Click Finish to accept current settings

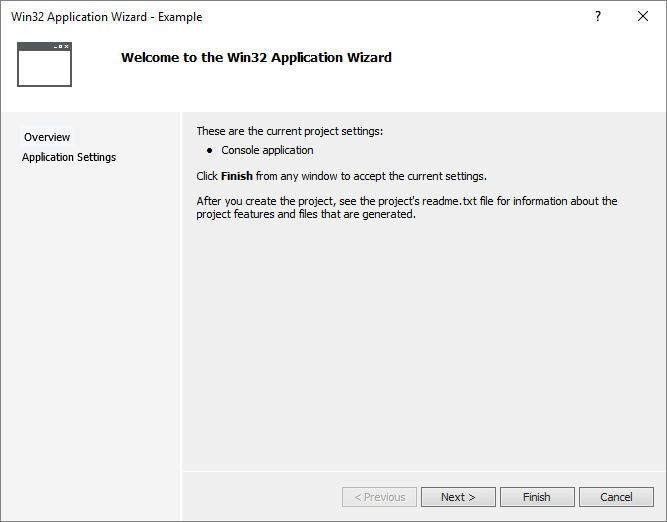click(537, 497)
